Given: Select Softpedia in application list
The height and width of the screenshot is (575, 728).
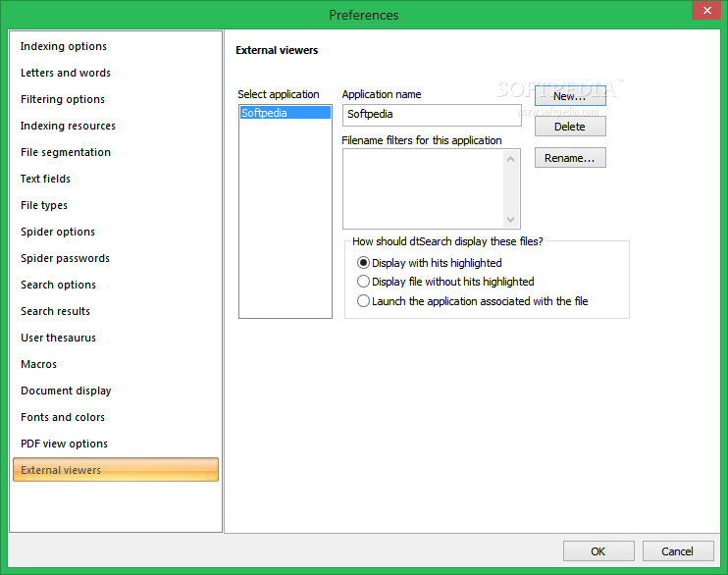Looking at the screenshot, I should (x=286, y=113).
